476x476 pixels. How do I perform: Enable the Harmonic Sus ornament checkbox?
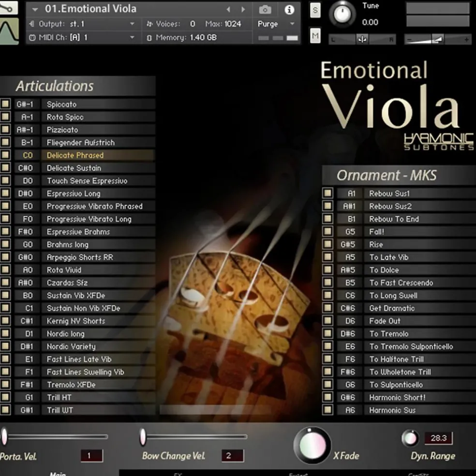tap(327, 410)
